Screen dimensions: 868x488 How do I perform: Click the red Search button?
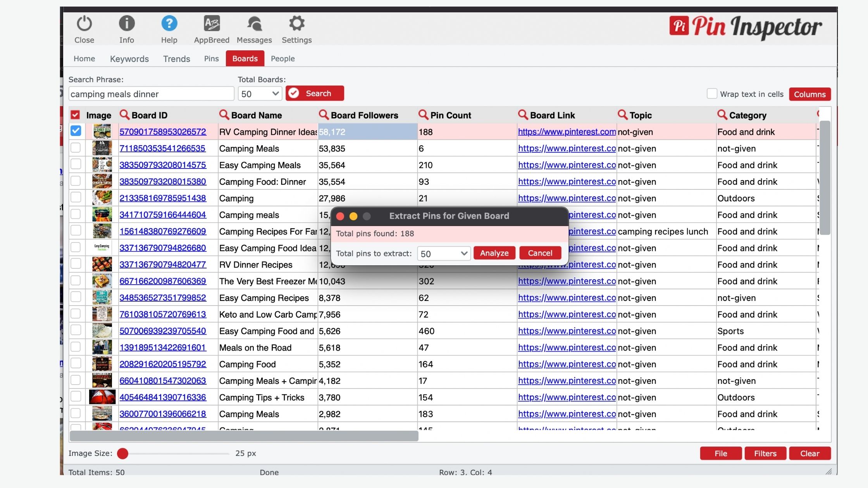click(315, 93)
